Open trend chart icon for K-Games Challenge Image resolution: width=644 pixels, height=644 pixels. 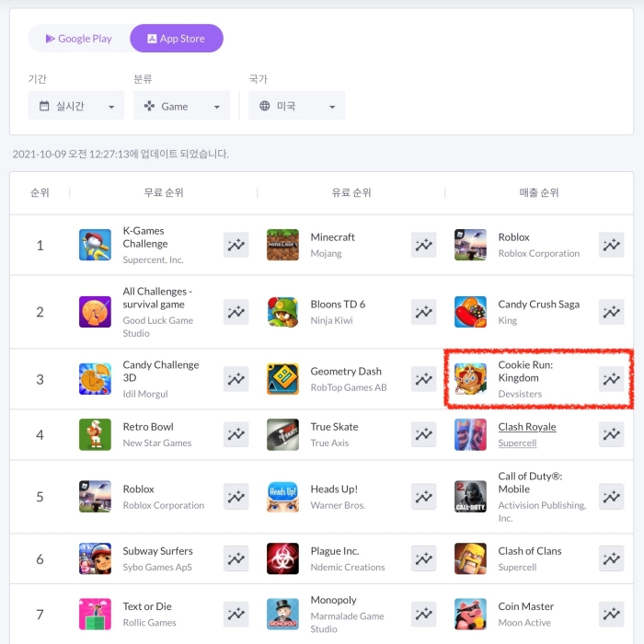point(236,245)
